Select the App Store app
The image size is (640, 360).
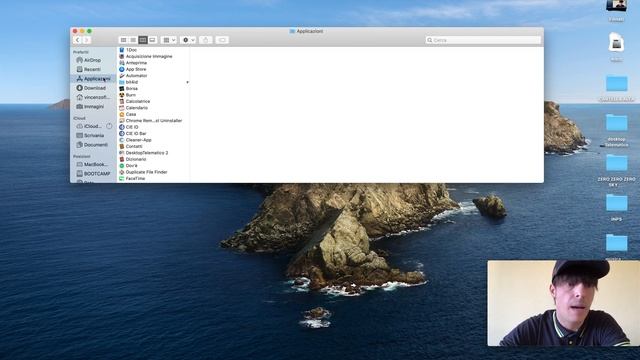pyautogui.click(x=133, y=69)
